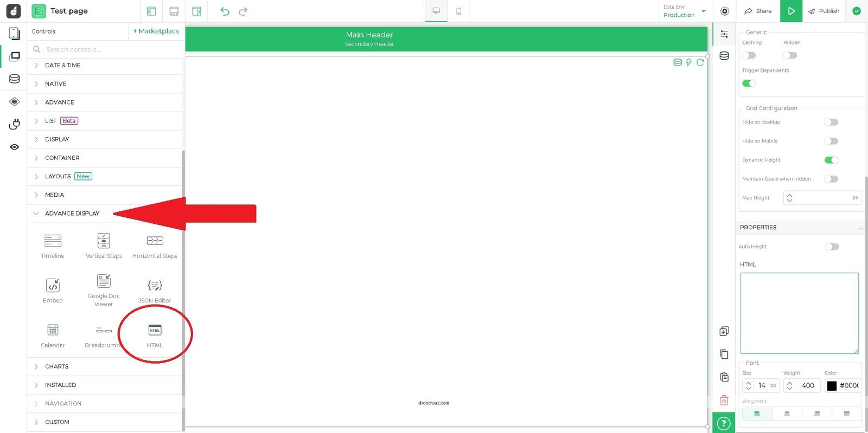Switch to mobile device preview
The image size is (868, 433).
coord(458,11)
